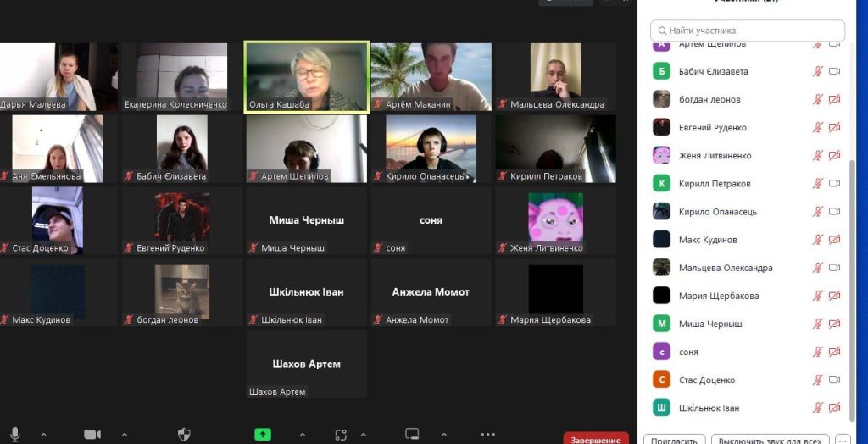The image size is (868, 444).
Task: Click Кирило Опанасець in the participants list
Action: 717,212
